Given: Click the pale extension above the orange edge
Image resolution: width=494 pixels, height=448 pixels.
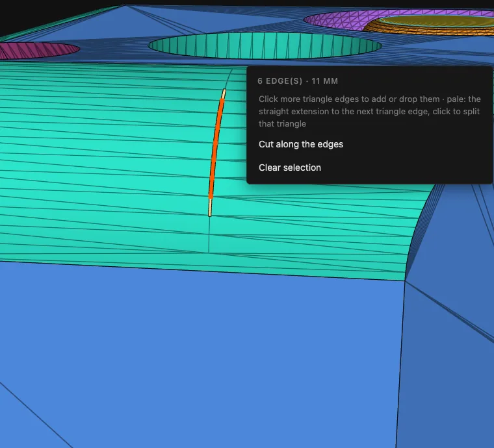Looking at the screenshot, I should click(x=224, y=93).
